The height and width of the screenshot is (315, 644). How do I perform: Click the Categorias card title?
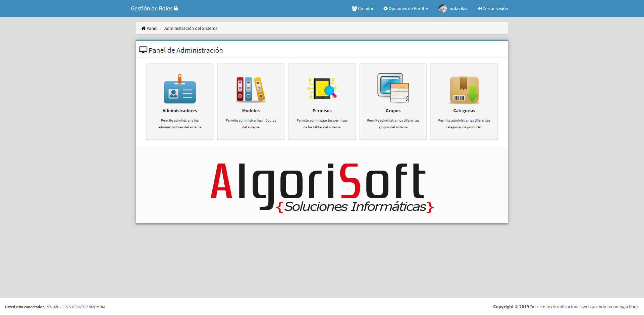[464, 110]
